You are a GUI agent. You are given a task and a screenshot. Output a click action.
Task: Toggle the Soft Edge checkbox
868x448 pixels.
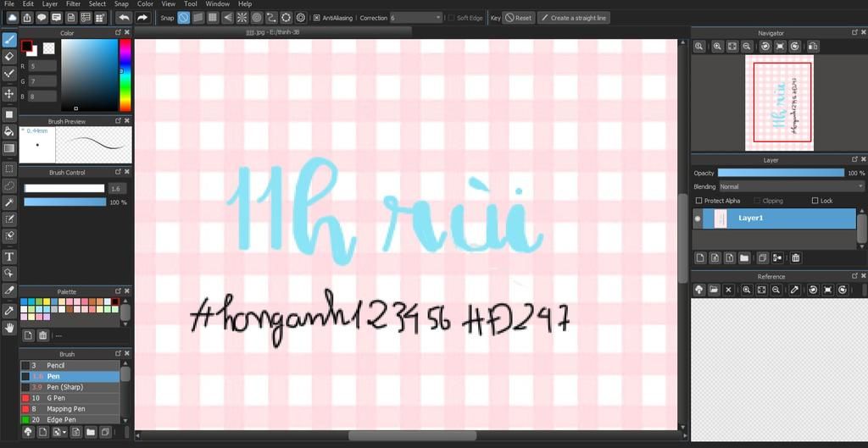(x=451, y=18)
